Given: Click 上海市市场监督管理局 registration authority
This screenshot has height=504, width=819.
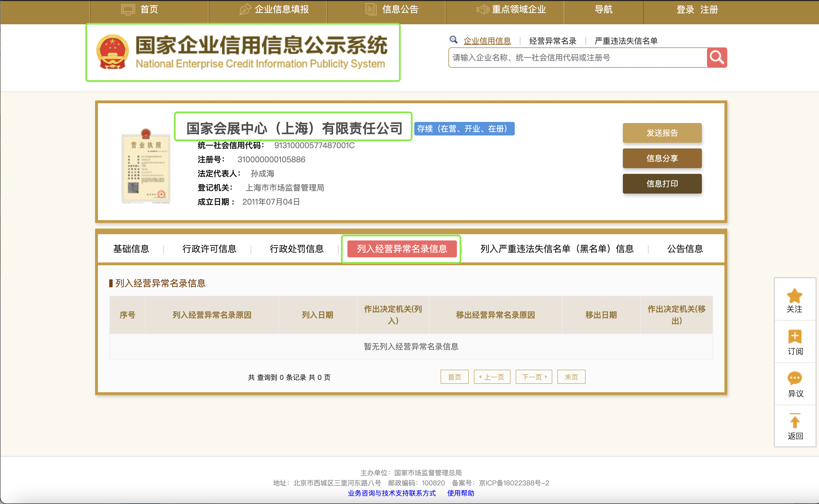Looking at the screenshot, I should 285,188.
